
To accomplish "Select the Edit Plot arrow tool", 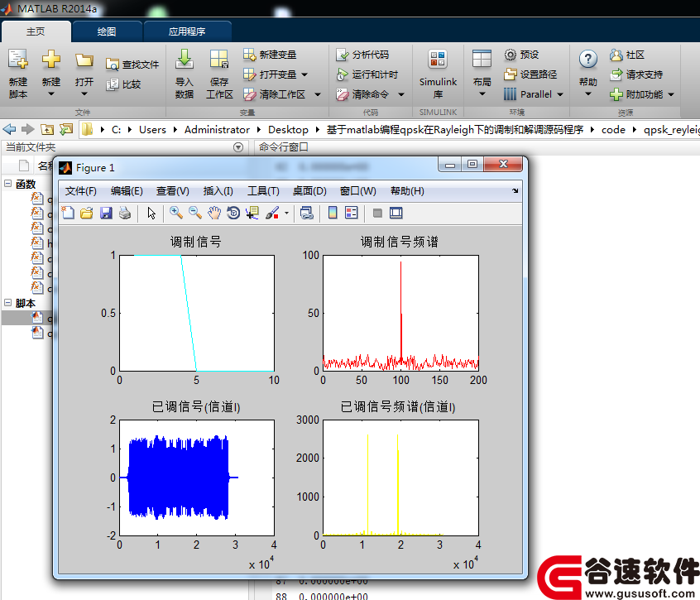I will point(151,213).
